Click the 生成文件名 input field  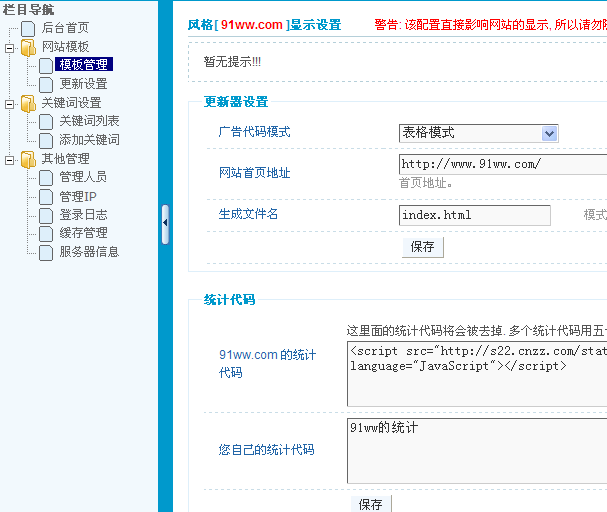click(475, 215)
